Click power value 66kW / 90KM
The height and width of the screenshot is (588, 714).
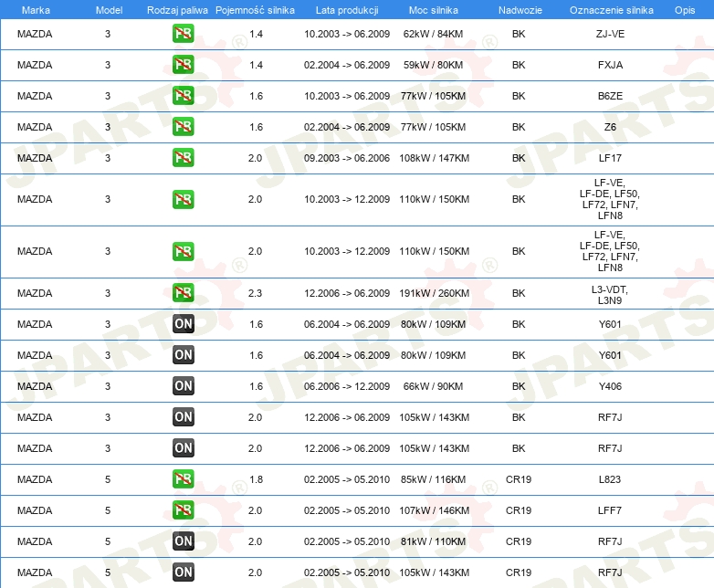pyautogui.click(x=433, y=386)
